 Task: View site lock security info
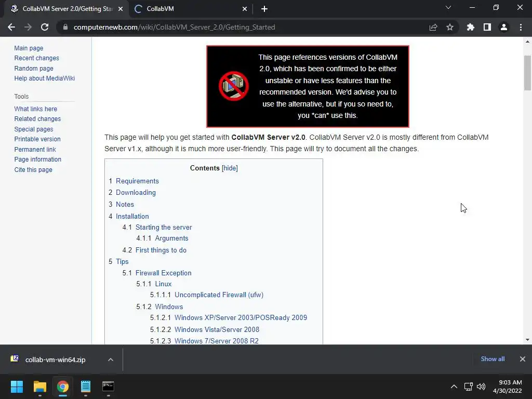(65, 27)
